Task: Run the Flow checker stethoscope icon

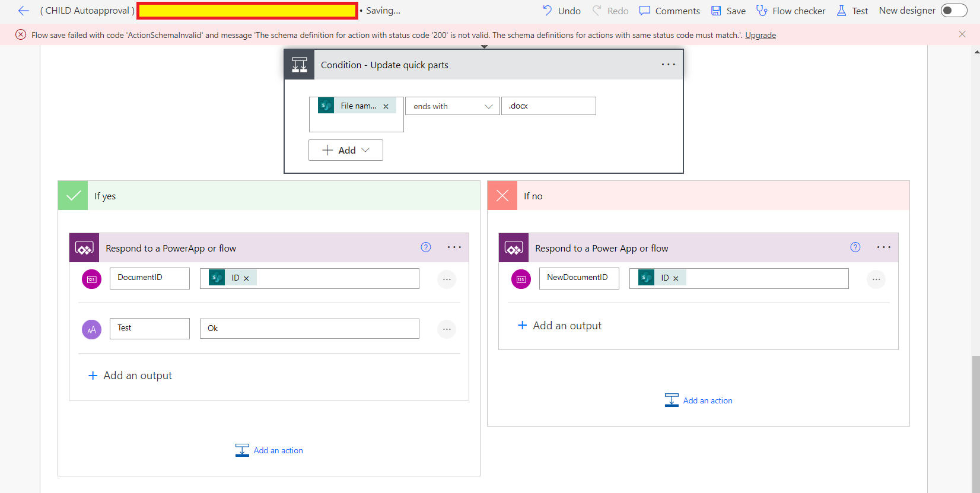Action: 762,11
